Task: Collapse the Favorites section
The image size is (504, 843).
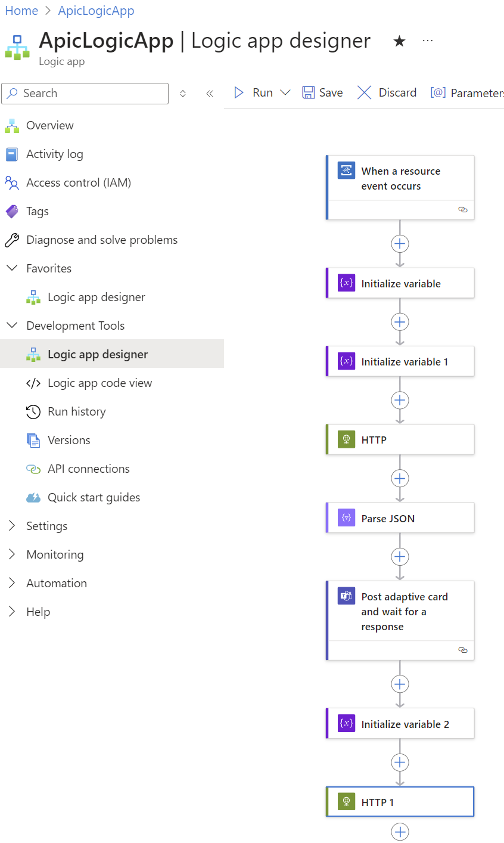Action: pos(12,268)
